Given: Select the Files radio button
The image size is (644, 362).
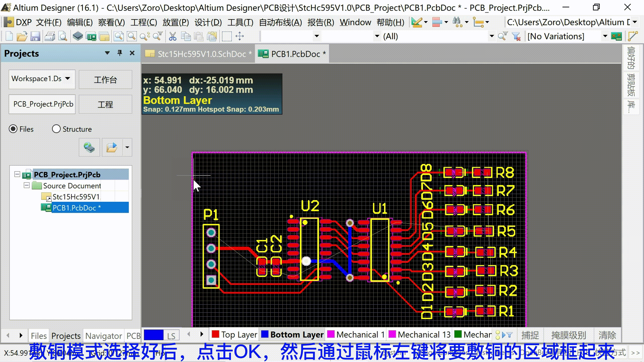Looking at the screenshot, I should (x=13, y=129).
